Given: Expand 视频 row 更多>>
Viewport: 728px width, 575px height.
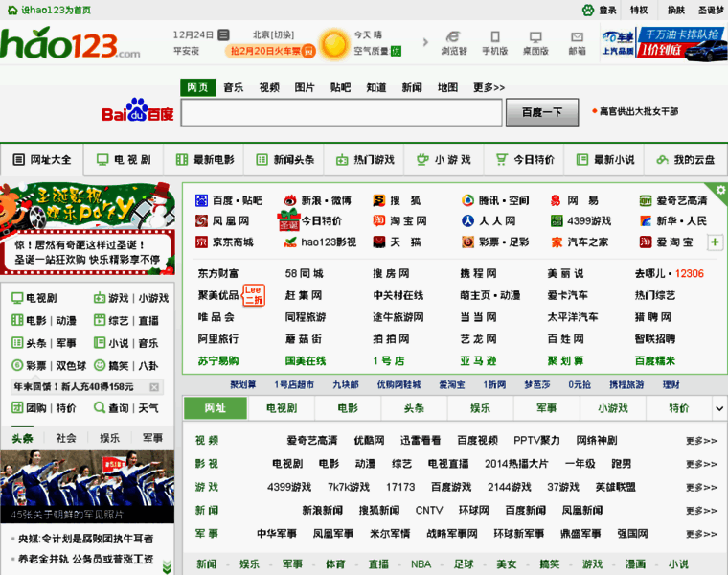Looking at the screenshot, I should pyautogui.click(x=701, y=440).
